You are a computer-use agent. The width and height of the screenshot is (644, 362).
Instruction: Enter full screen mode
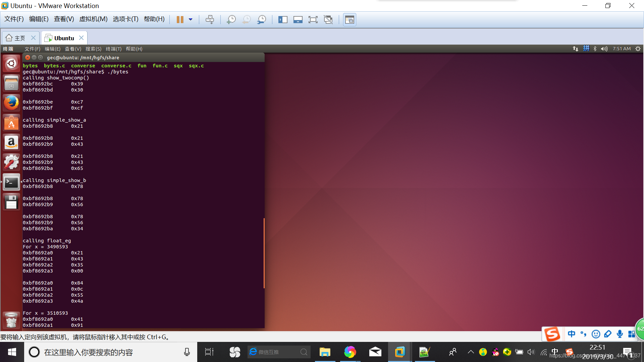pos(313,19)
